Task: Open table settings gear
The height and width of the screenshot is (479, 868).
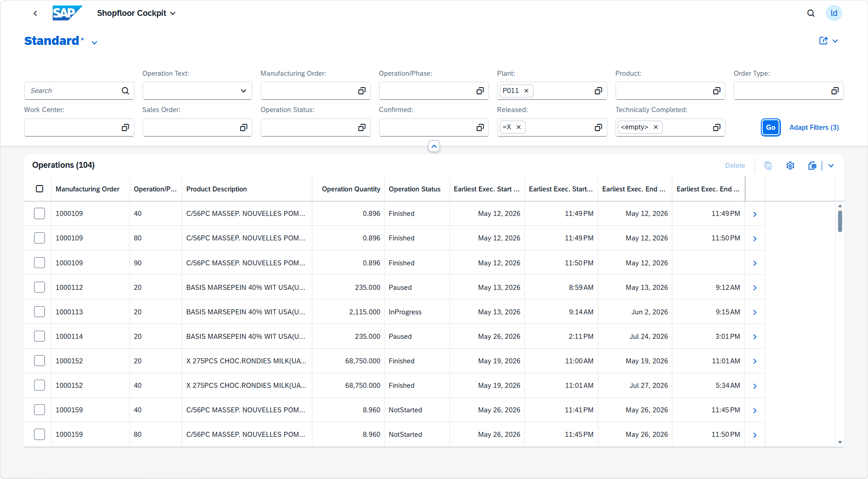Action: click(790, 166)
